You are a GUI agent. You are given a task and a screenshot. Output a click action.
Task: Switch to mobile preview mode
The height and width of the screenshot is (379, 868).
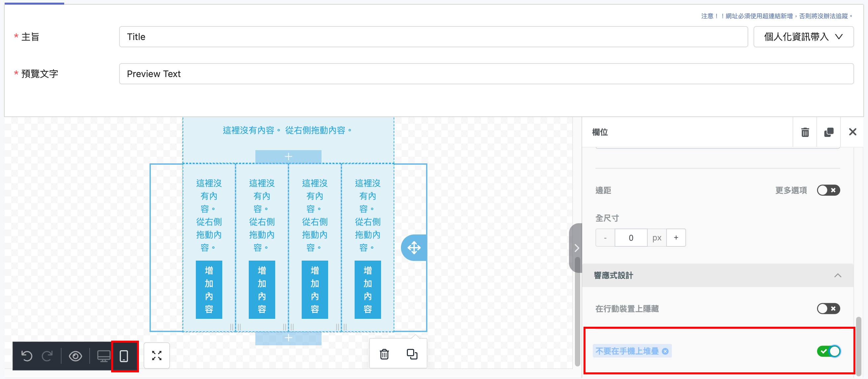[x=124, y=356]
